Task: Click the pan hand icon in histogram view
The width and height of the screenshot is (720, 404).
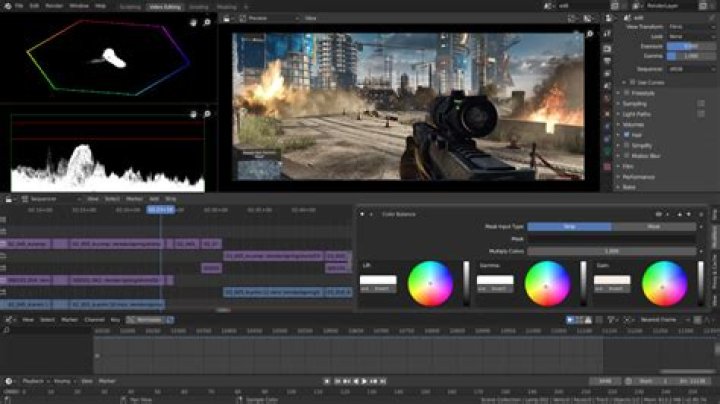Action: (193, 113)
